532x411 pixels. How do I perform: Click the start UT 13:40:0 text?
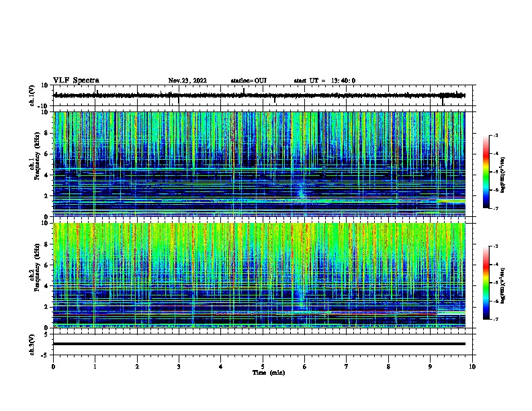pyautogui.click(x=324, y=81)
